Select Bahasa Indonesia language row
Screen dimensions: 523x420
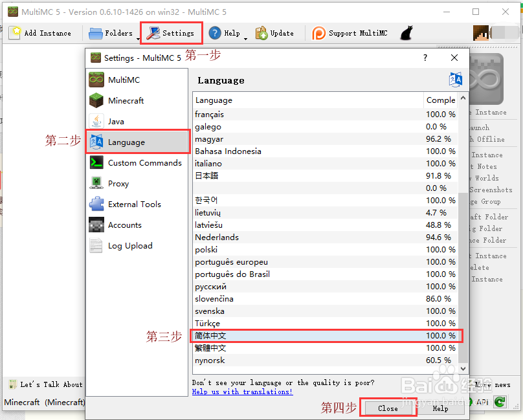[x=325, y=151]
